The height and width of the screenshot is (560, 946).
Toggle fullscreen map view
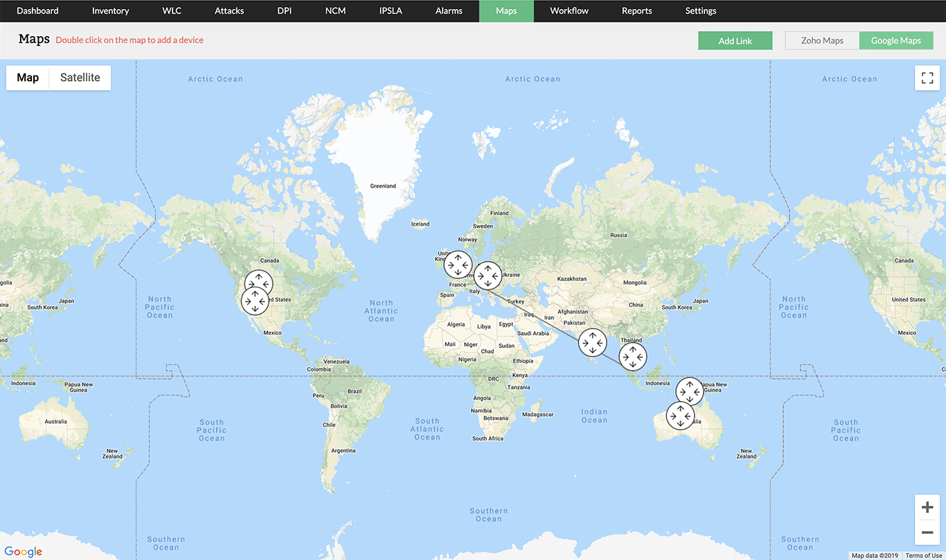coord(927,78)
